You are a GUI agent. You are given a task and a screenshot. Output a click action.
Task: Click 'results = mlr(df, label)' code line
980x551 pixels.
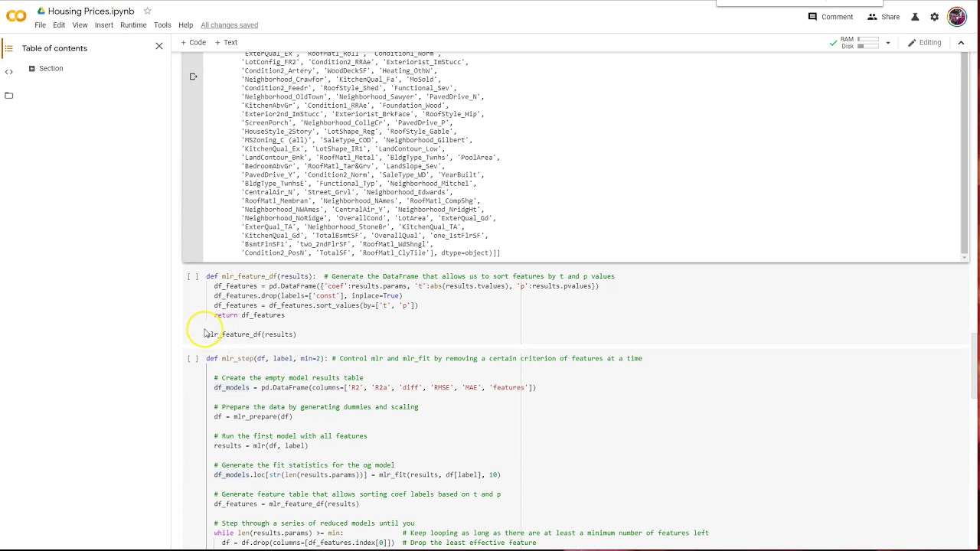[261, 446]
